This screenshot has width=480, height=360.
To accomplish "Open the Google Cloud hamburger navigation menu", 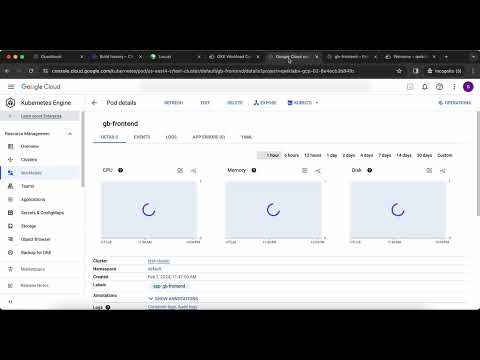I will (11, 87).
